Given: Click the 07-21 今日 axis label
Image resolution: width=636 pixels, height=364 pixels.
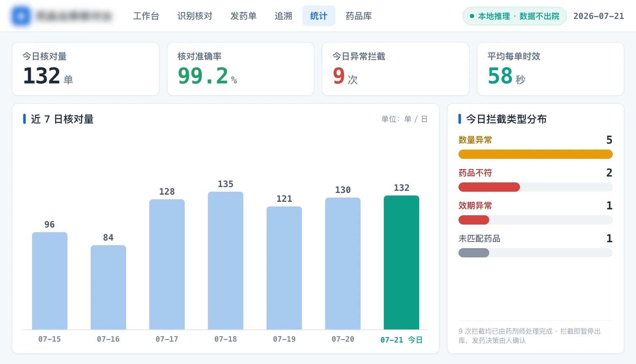Looking at the screenshot, I should coord(402,340).
